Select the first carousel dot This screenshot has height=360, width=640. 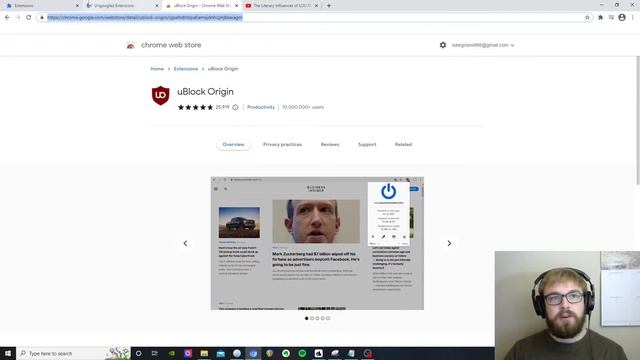point(307,318)
